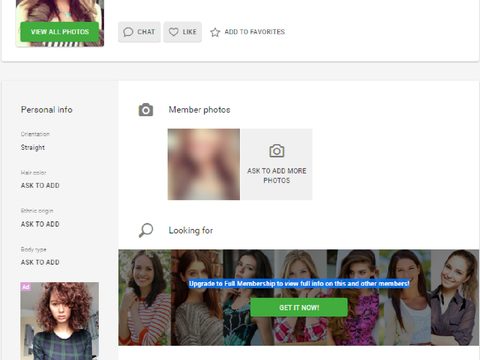The image size is (480, 360).
Task: Ask to add Hair color info
Action: click(40, 186)
